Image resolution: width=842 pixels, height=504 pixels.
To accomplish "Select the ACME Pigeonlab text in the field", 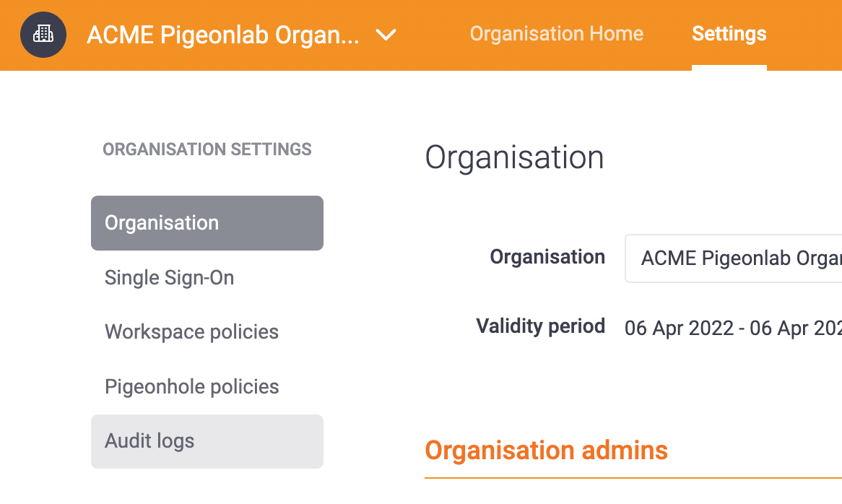I will pyautogui.click(x=737, y=258).
